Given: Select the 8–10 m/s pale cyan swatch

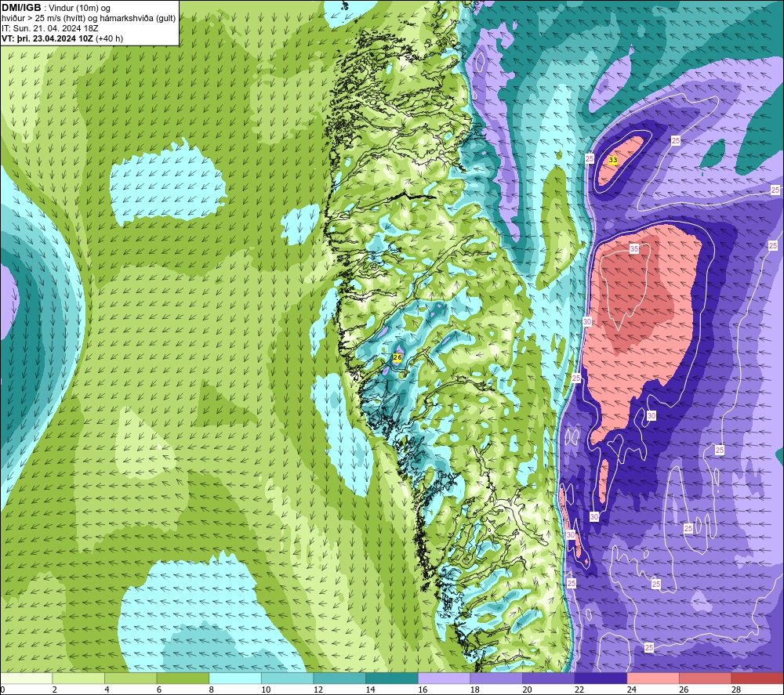Looking at the screenshot, I should coord(235,679).
